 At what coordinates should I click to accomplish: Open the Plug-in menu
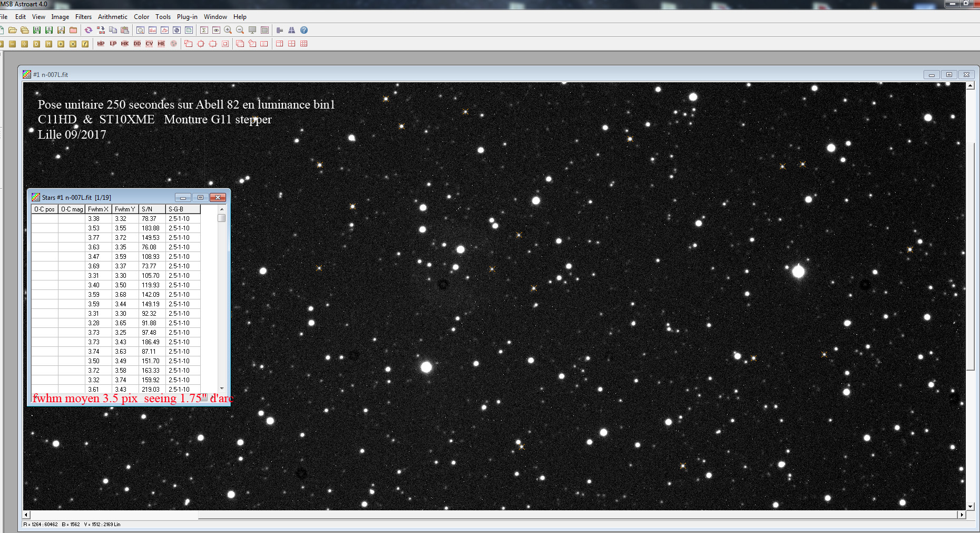[x=187, y=17]
